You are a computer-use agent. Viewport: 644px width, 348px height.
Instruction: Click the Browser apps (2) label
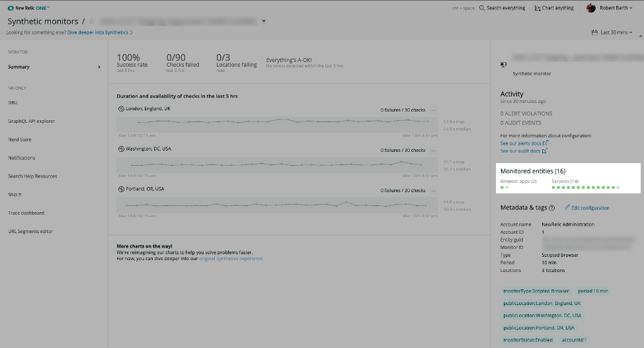(518, 182)
